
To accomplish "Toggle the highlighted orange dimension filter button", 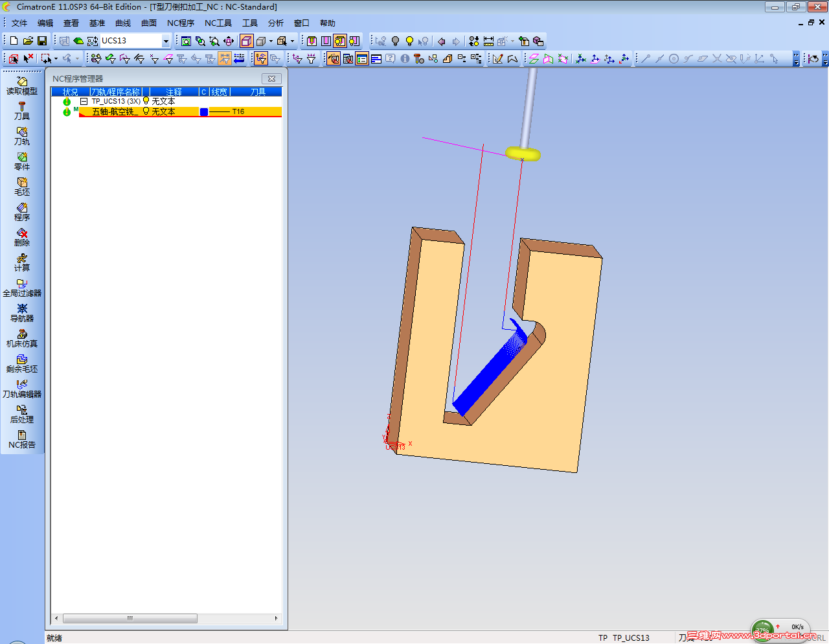I will pos(225,58).
